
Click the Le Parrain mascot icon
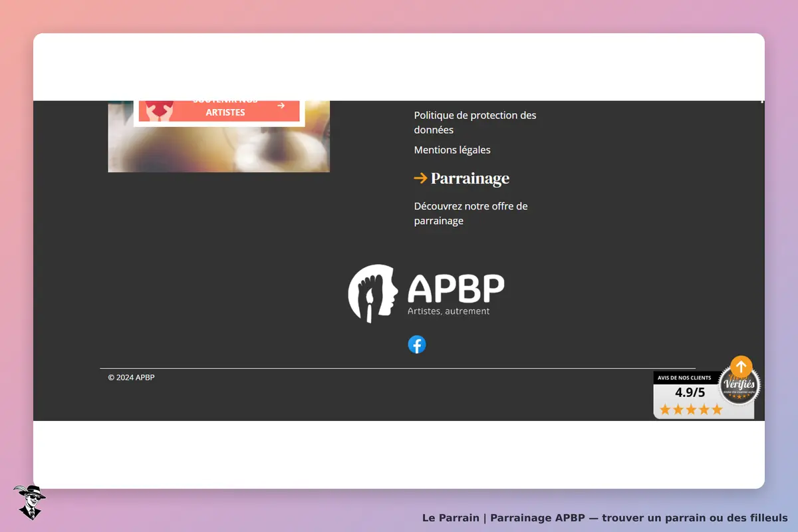tap(29, 502)
